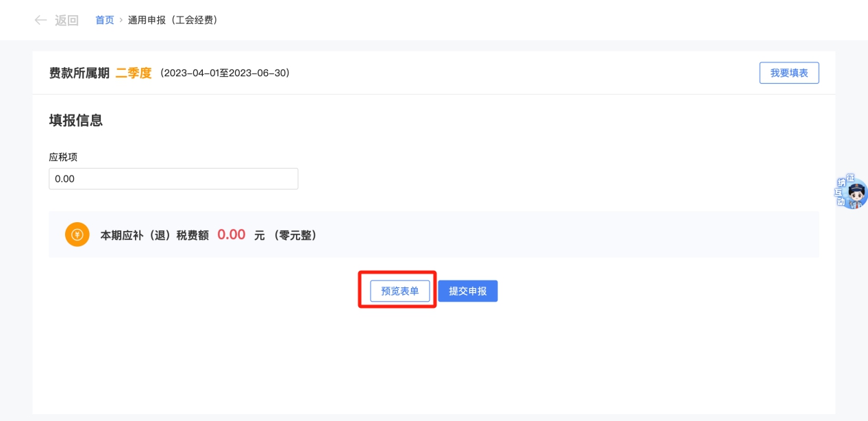Screen dimensions: 868x421
Task: Open the 征纳互动 assistant avatar
Action: pyautogui.click(x=852, y=193)
